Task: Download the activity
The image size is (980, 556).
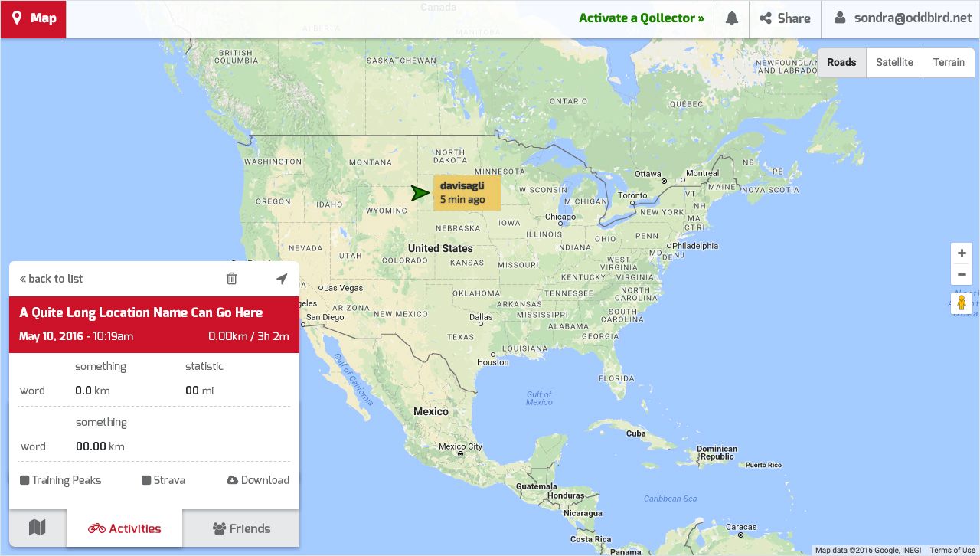Action: pos(258,480)
